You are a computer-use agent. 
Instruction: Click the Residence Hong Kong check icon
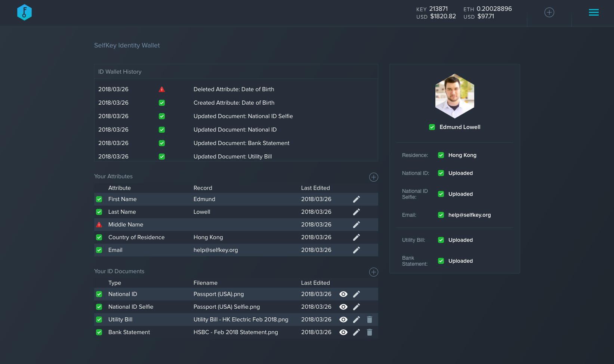pyautogui.click(x=441, y=155)
